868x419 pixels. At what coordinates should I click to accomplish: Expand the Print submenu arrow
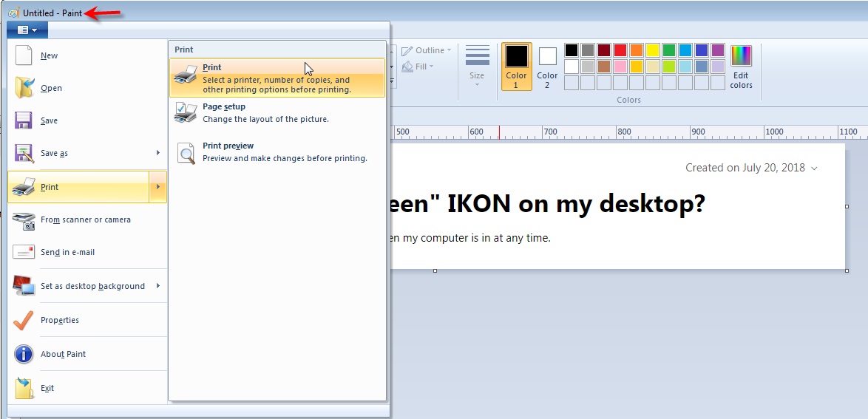(x=157, y=187)
